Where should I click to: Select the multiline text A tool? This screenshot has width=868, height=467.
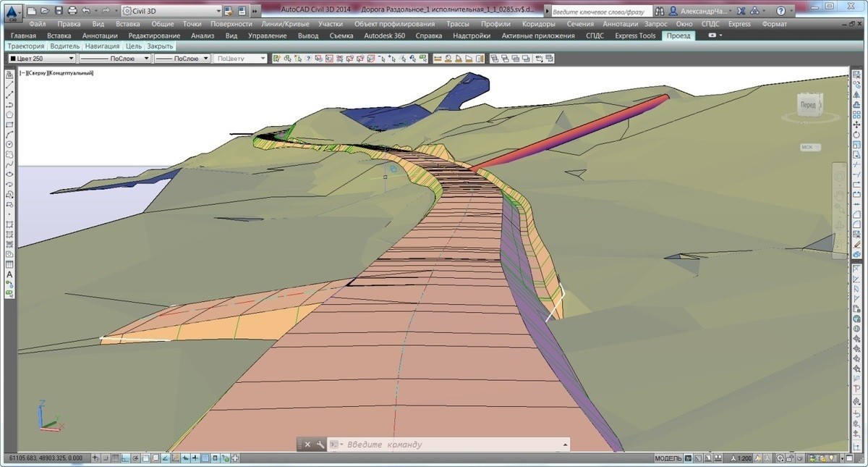pyautogui.click(x=9, y=274)
